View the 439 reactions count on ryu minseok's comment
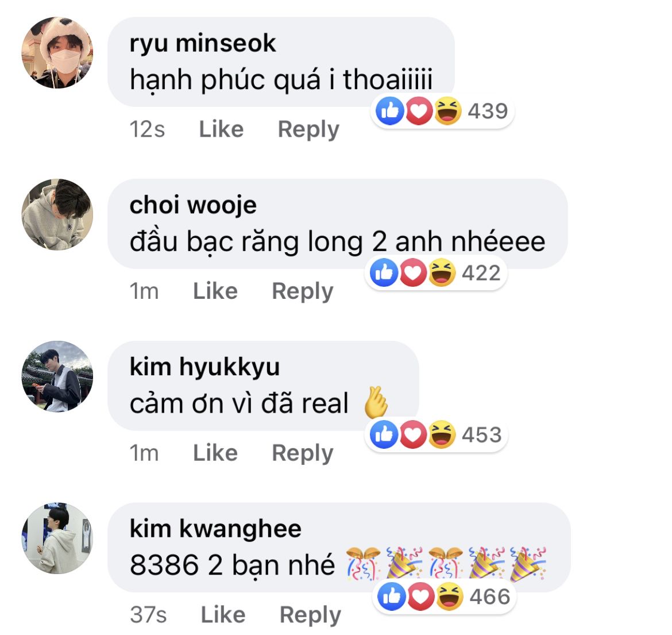Viewport: 672px width, 635px height. [488, 111]
